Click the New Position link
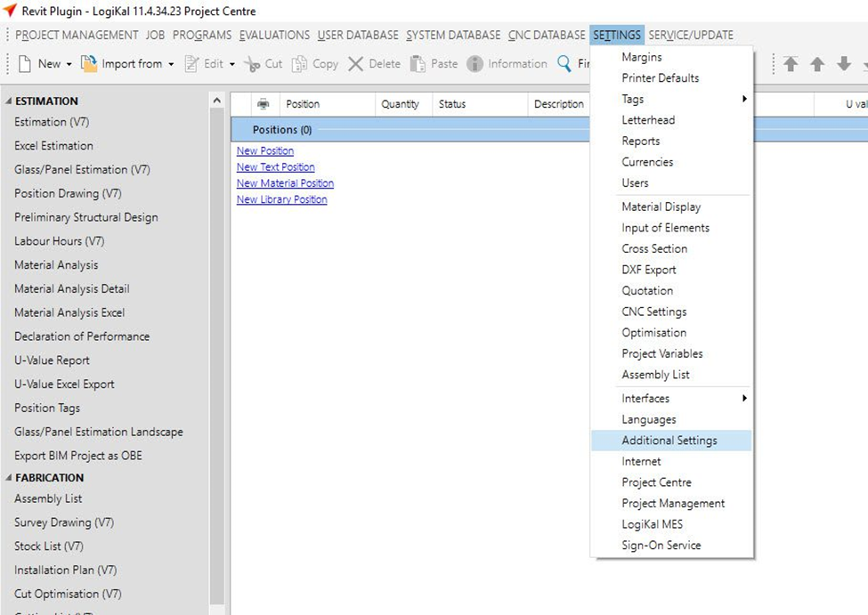The width and height of the screenshot is (868, 615). [x=264, y=151]
